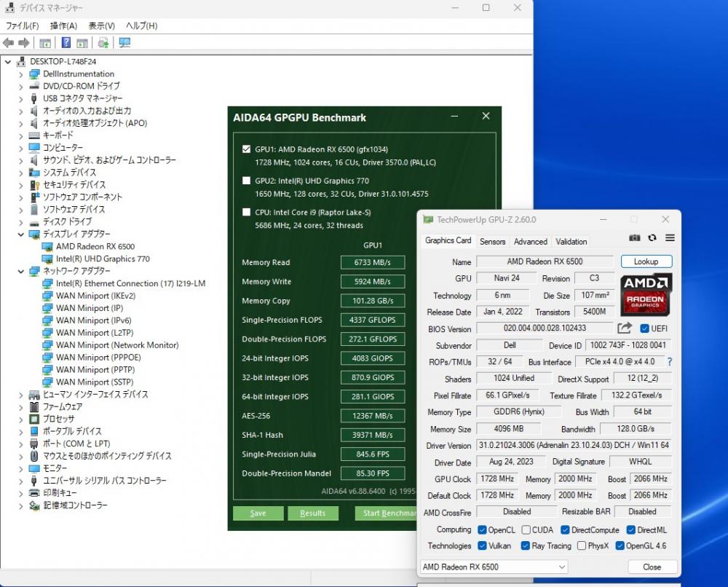
Task: Select WAN Miniport (IKEv2) in tree
Action: 95,296
